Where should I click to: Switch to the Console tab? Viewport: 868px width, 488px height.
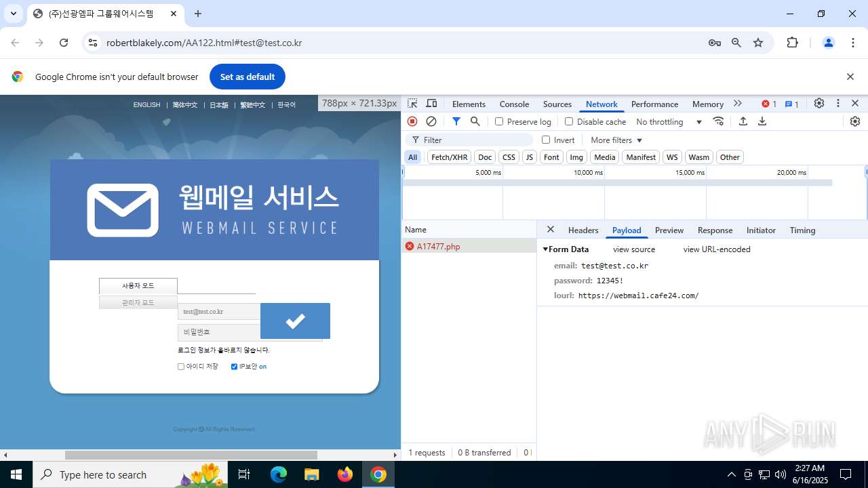(x=514, y=104)
